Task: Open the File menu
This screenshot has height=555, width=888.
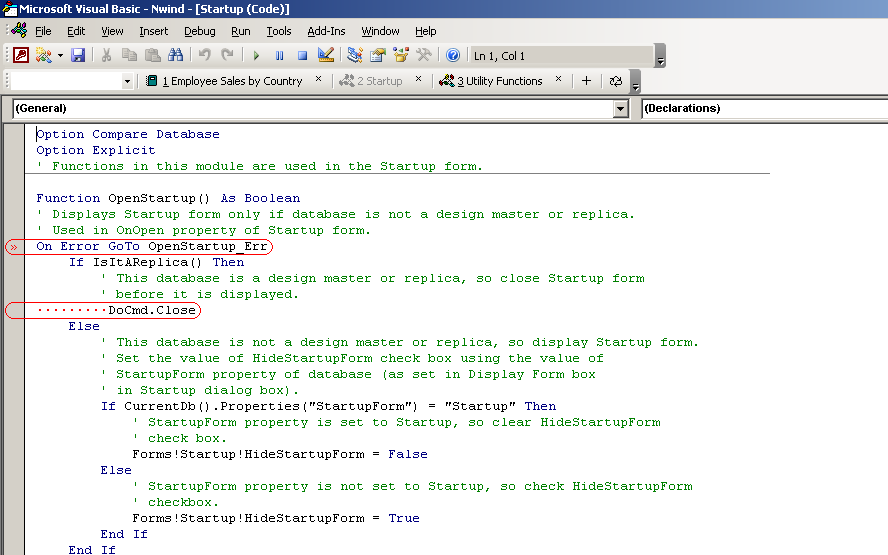Action: 43,31
